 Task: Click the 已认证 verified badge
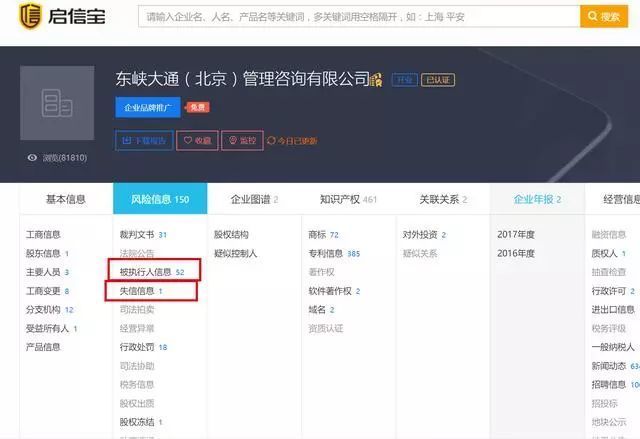click(x=436, y=80)
